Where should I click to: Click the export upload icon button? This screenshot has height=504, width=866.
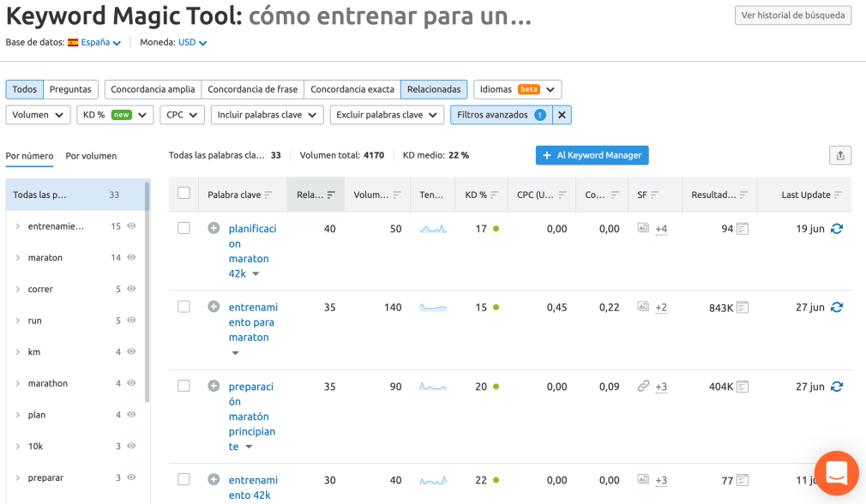pos(840,156)
